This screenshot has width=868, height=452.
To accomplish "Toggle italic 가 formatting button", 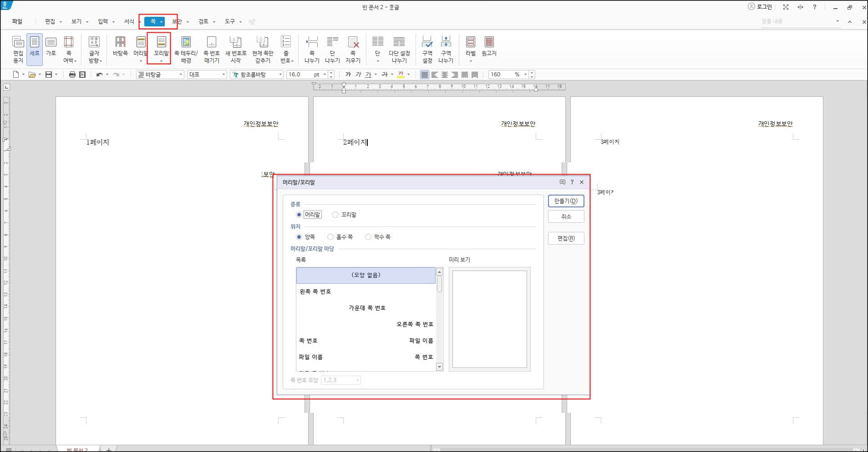I will coord(358,75).
